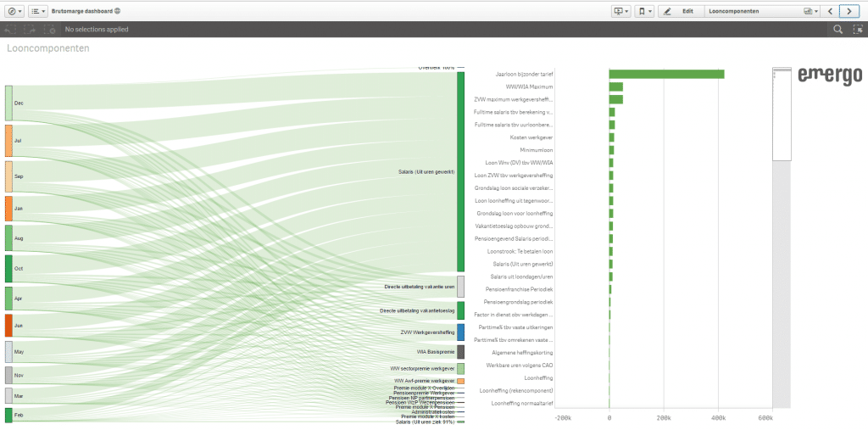Open the bookmarks menu

(x=645, y=11)
